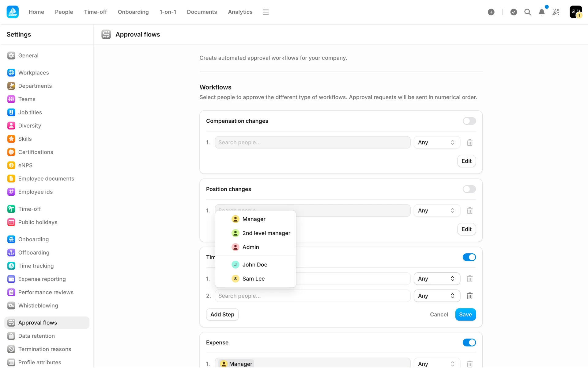Click the Add Step button
588x368 pixels.
tap(222, 314)
